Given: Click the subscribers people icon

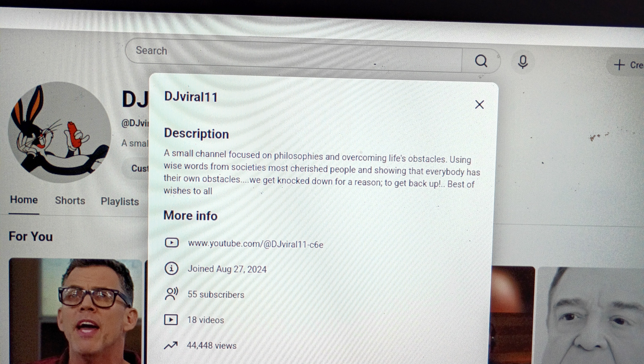Looking at the screenshot, I should point(172,294).
